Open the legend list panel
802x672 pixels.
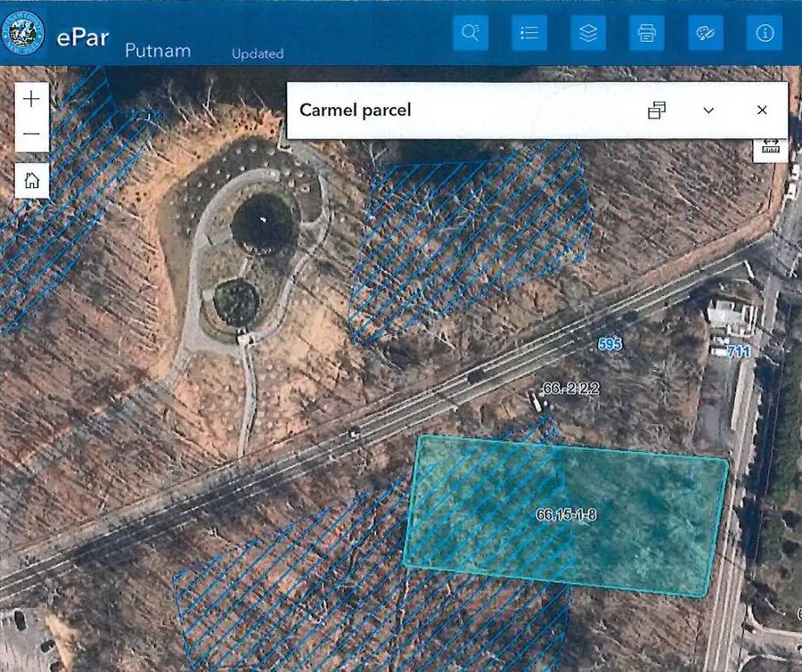529,33
